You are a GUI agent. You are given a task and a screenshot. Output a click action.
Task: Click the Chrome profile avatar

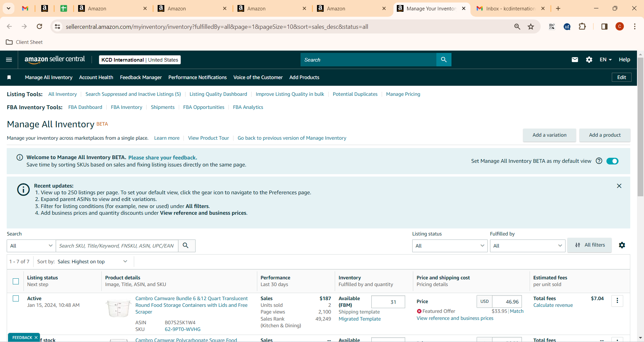coord(620,26)
